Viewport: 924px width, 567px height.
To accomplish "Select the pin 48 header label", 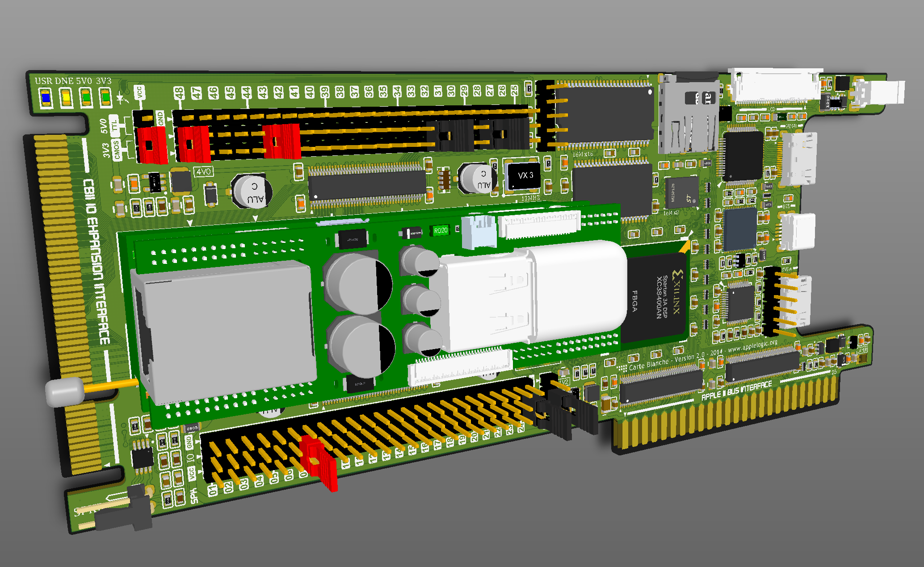I will [x=179, y=93].
